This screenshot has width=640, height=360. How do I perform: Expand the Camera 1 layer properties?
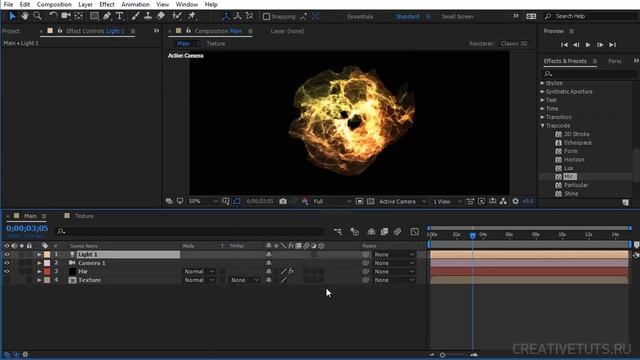click(x=40, y=263)
